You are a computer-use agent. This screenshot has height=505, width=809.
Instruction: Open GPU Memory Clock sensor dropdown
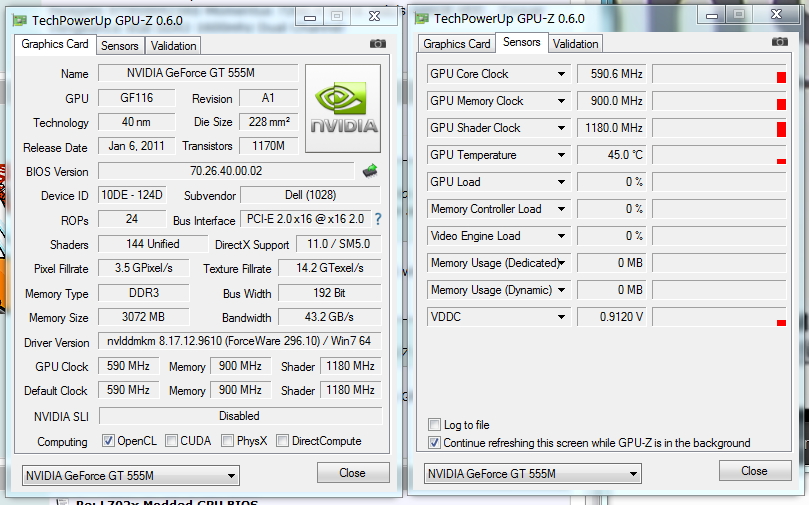click(561, 101)
